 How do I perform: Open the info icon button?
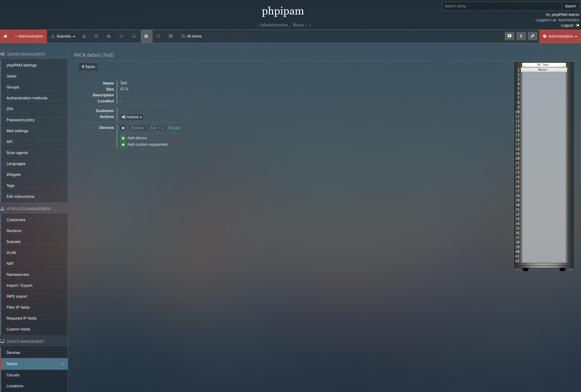click(521, 36)
